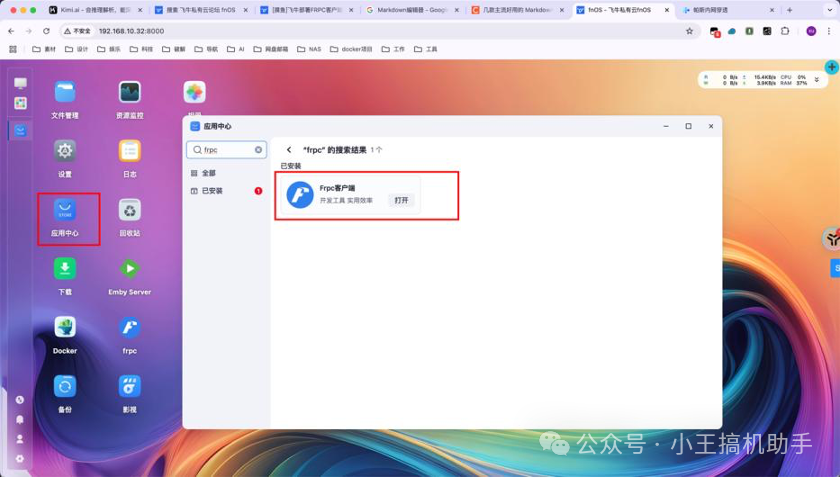Open the Docker desktop icon
840x478 pixels.
click(x=65, y=328)
